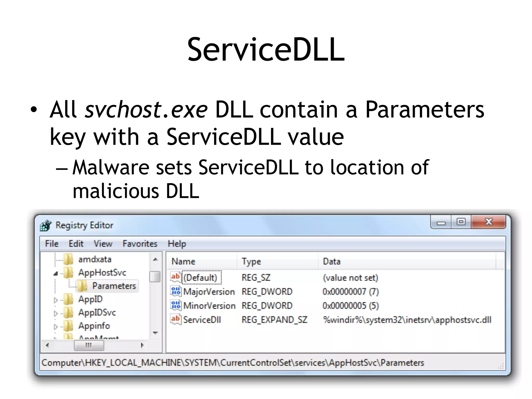Viewport: 532px width, 399px height.
Task: Select the ServiceDll value name
Action: tap(202, 320)
